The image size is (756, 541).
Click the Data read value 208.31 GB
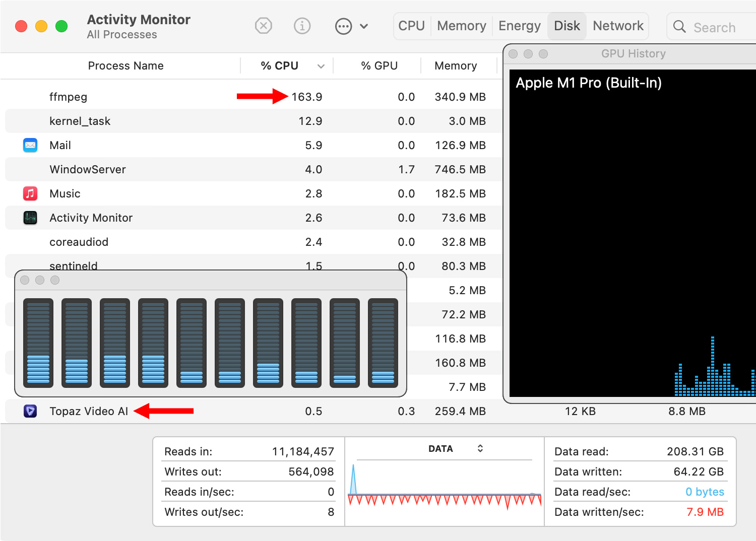pos(695,451)
